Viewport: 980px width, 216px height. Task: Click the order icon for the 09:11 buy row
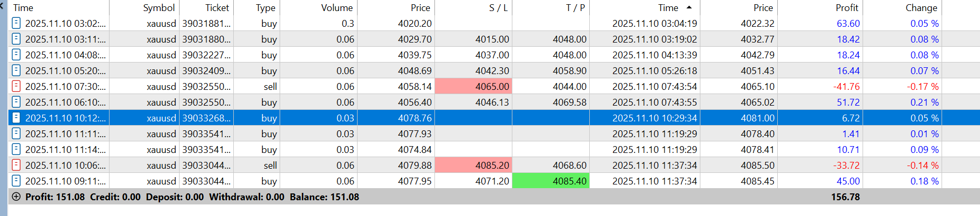pos(16,181)
